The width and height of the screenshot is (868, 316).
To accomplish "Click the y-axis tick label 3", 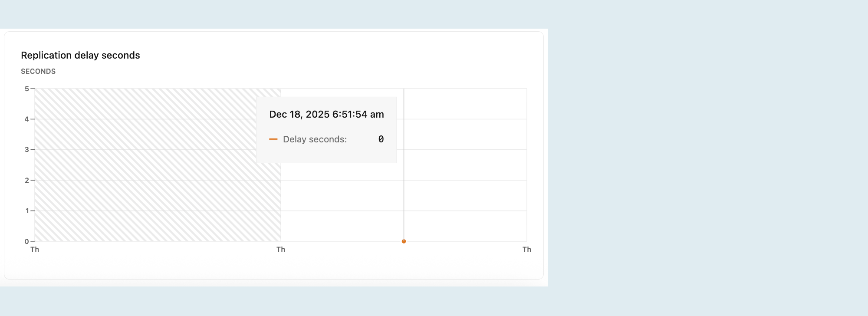I will [x=27, y=150].
